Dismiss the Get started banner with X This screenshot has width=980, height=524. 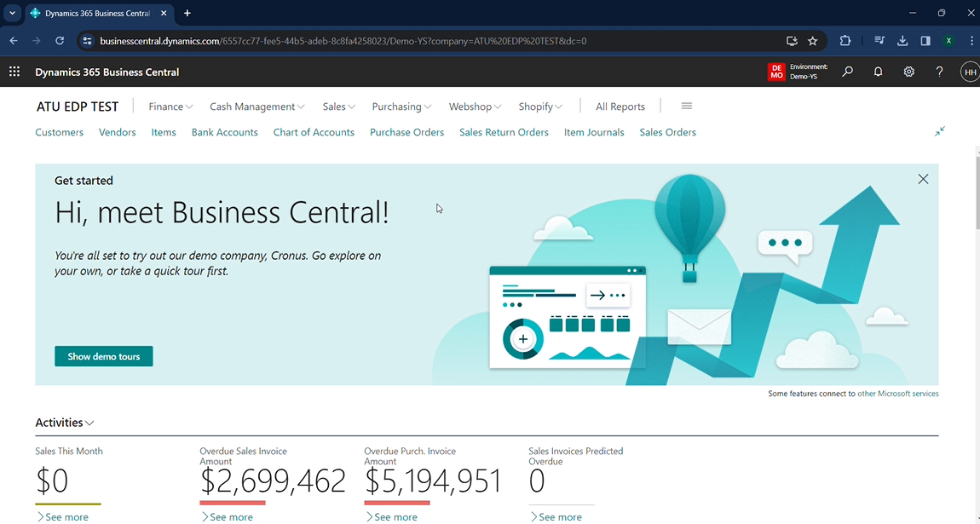(923, 179)
